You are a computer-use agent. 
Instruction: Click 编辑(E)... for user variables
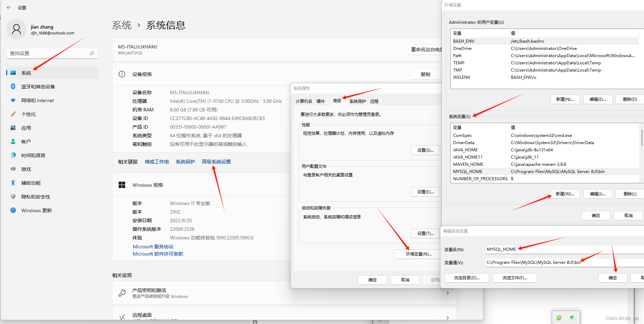[598, 99]
